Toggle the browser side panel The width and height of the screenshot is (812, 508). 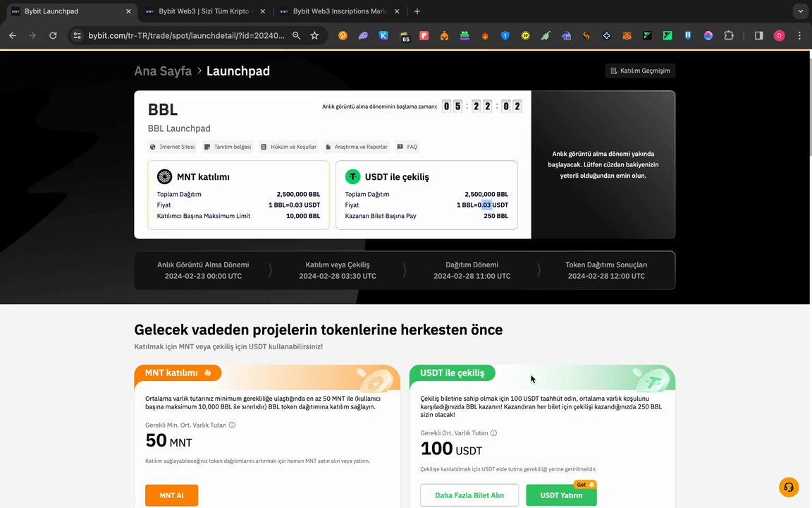point(758,36)
